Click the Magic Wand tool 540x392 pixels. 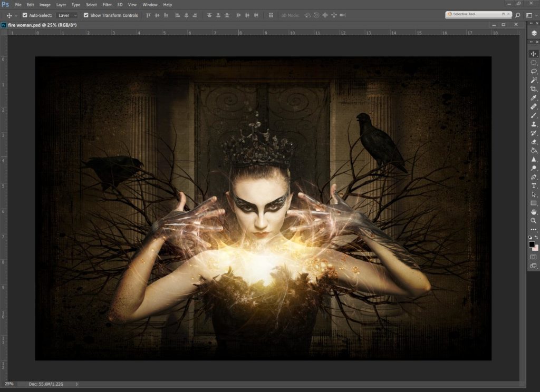(534, 80)
